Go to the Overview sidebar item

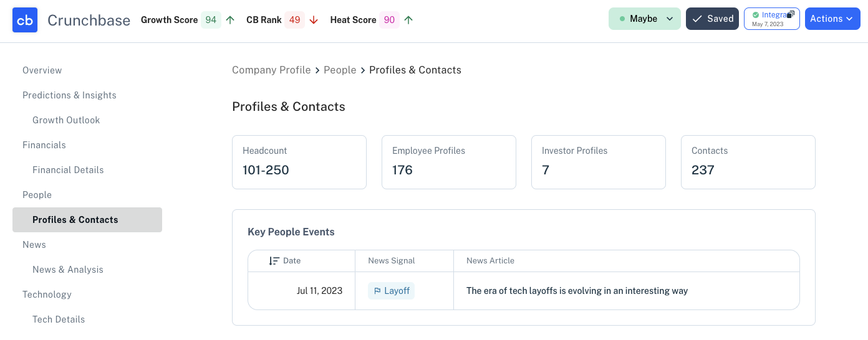(42, 70)
